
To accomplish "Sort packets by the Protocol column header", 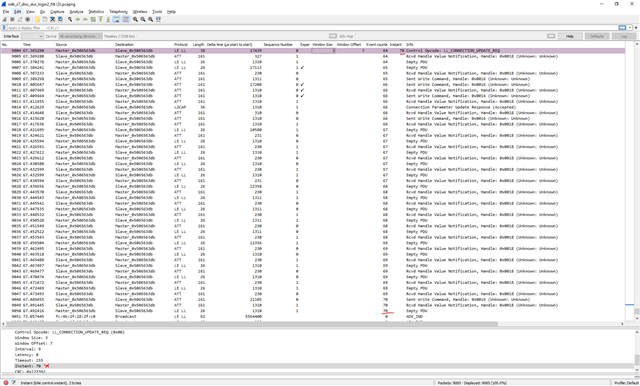I will pyautogui.click(x=182, y=44).
